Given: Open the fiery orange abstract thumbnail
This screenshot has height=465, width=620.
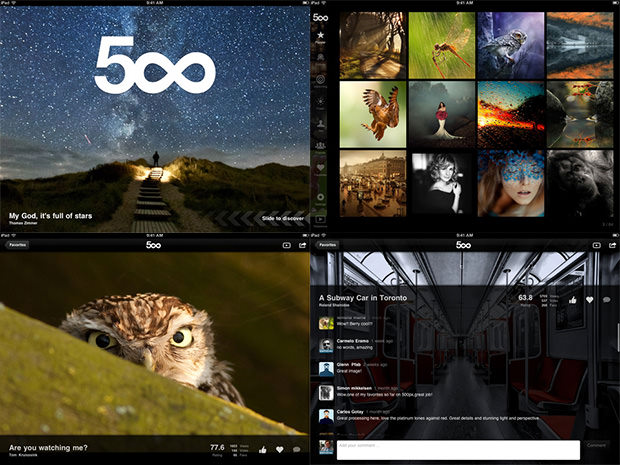Looking at the screenshot, I should (511, 114).
